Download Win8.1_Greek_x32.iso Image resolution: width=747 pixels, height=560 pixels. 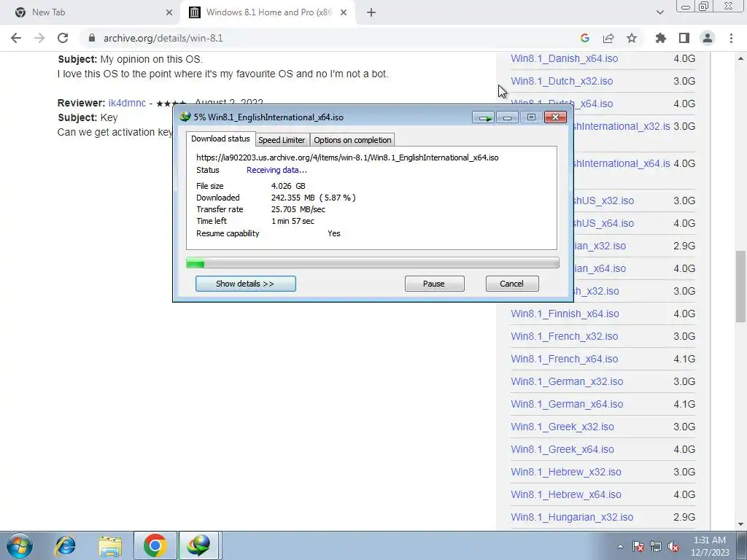(562, 427)
